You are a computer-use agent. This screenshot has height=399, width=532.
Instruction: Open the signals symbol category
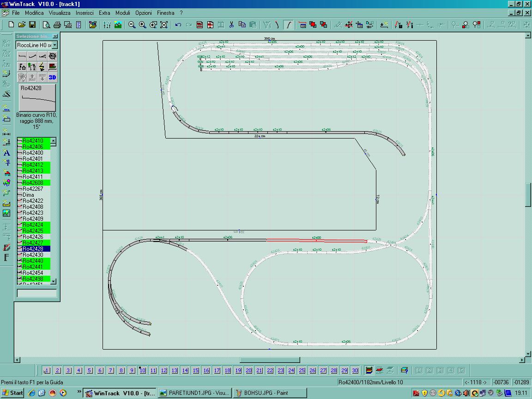tap(32, 66)
